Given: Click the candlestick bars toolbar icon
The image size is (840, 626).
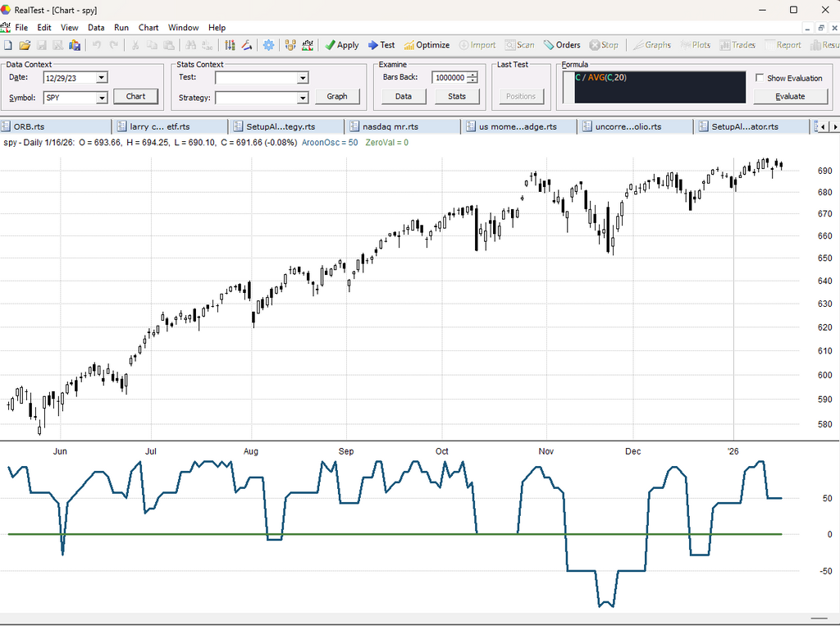Looking at the screenshot, I should click(230, 46).
